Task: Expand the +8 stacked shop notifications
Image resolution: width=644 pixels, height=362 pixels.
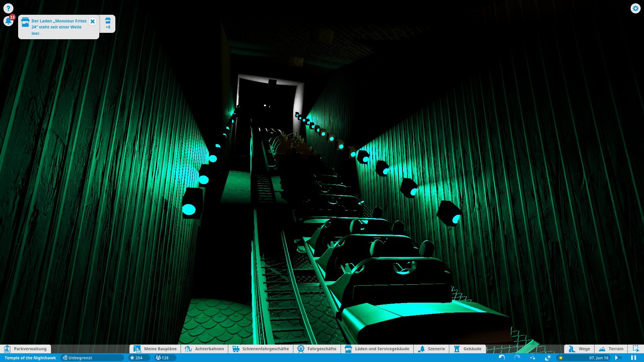Action: pyautogui.click(x=108, y=23)
